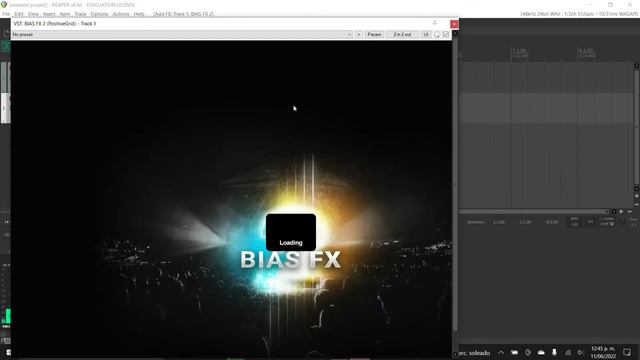Image resolution: width=640 pixels, height=360 pixels.
Task: Close the BIAS FX 2 window
Action: click(454, 24)
